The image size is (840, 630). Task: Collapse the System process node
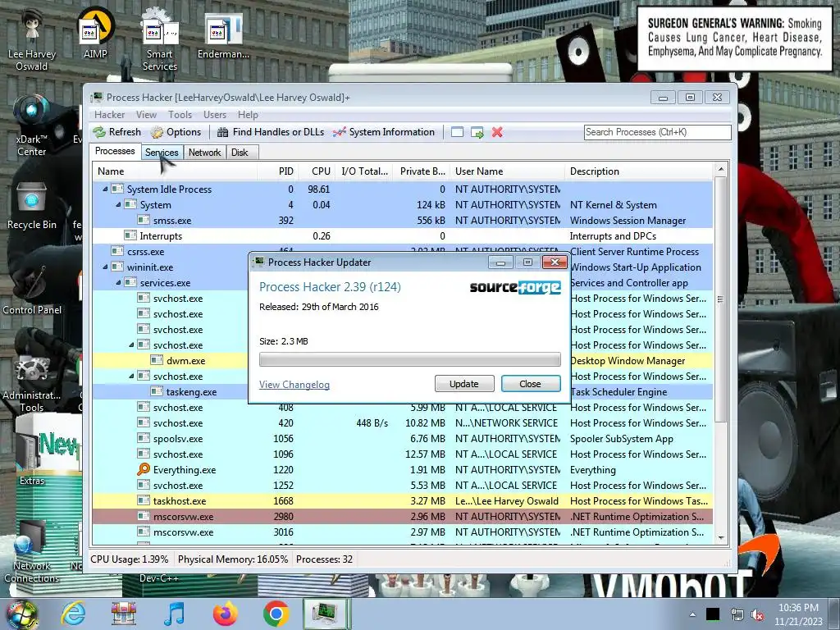(x=118, y=204)
